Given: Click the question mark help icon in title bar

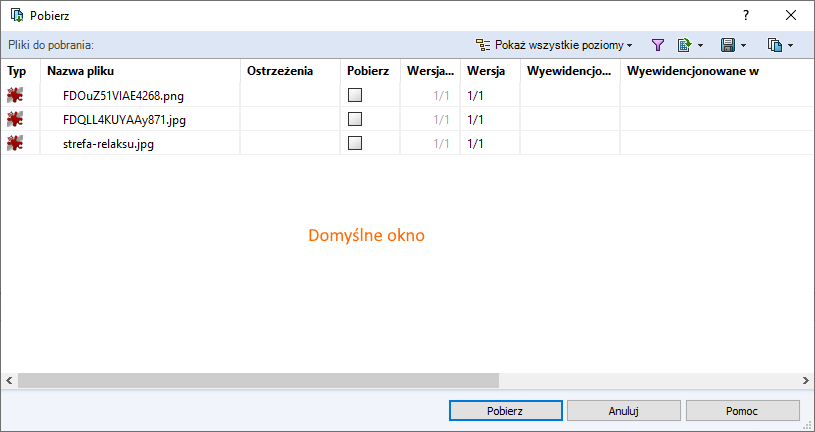Looking at the screenshot, I should pos(745,15).
